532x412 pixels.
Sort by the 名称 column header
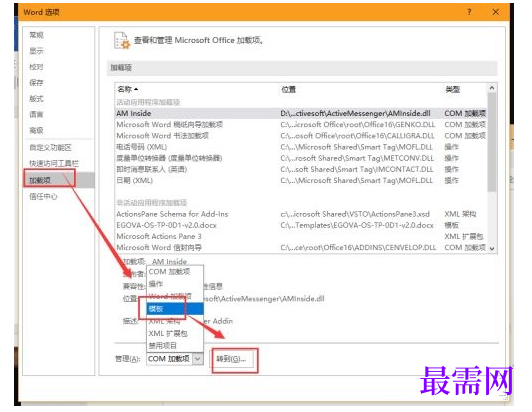coord(128,89)
